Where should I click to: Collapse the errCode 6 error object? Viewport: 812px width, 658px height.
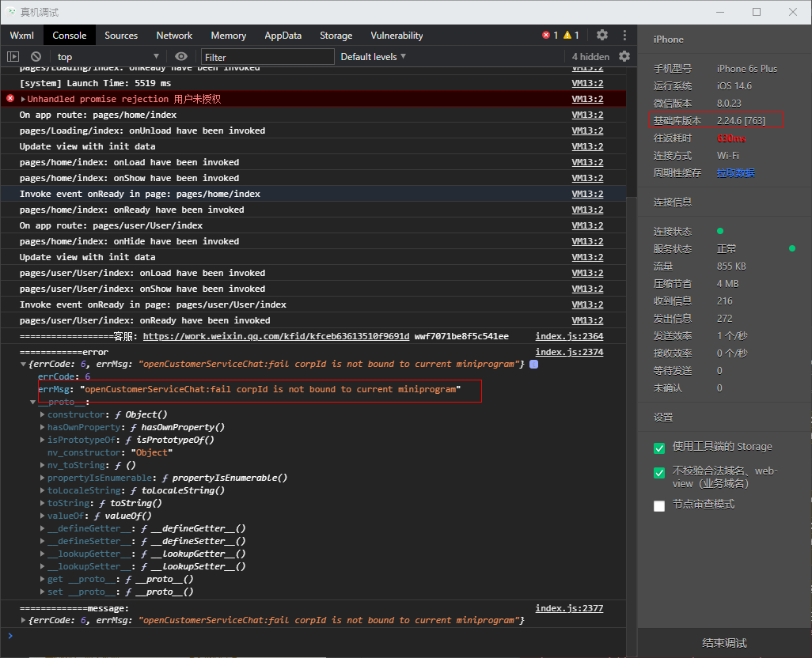pyautogui.click(x=23, y=364)
